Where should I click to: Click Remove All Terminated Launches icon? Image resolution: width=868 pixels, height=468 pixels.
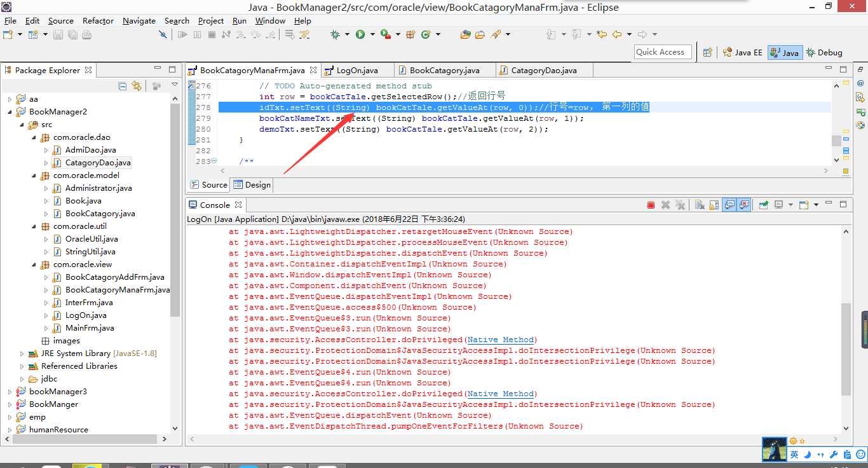coord(680,205)
